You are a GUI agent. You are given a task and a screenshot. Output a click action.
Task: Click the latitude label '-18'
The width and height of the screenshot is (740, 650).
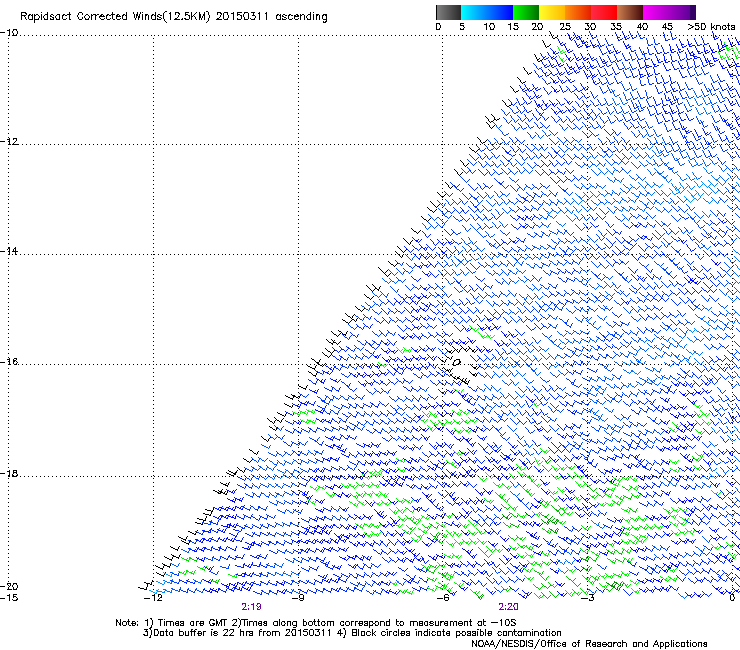9,473
